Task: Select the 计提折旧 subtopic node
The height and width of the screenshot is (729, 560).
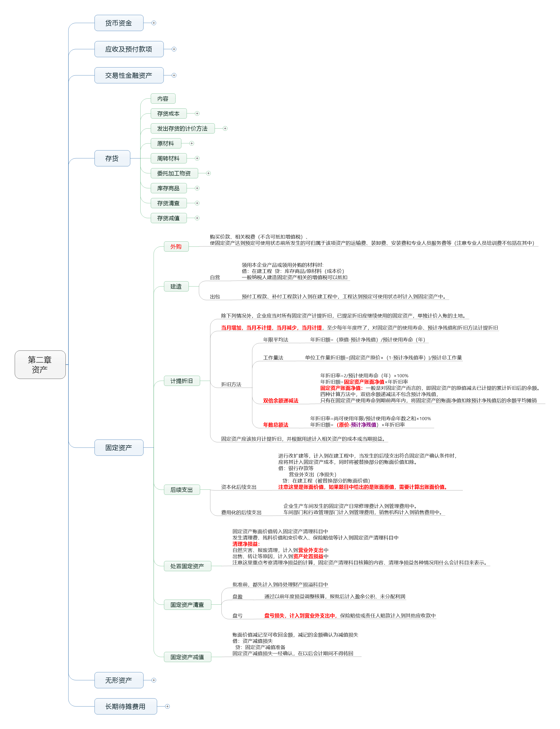Action: coord(182,381)
